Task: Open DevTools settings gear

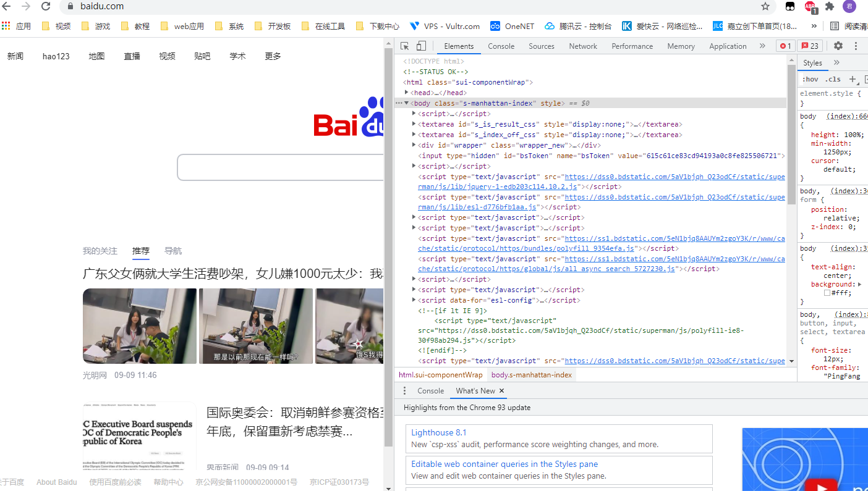Action: [838, 46]
